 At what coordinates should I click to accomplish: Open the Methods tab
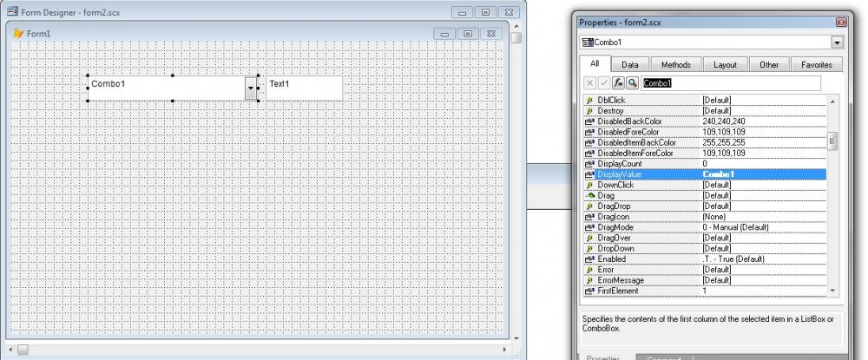[676, 65]
